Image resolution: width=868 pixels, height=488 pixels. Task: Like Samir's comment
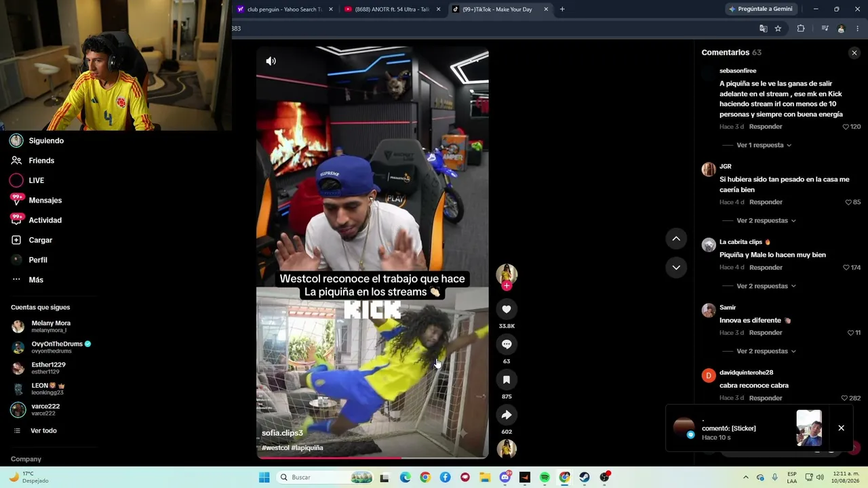point(850,333)
